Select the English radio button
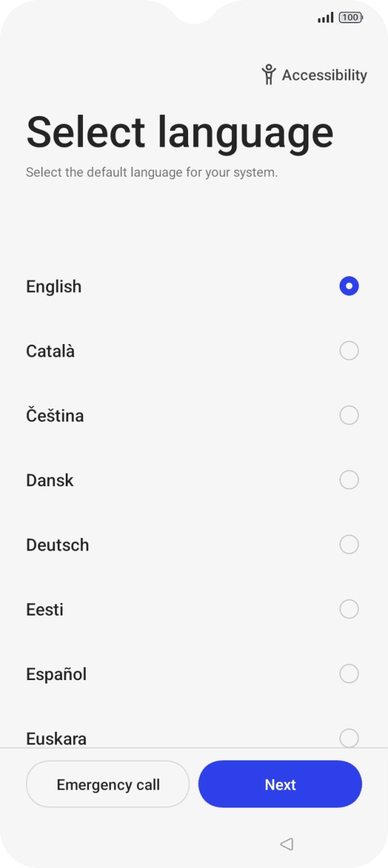Screen dimensions: 388x868 (349, 286)
